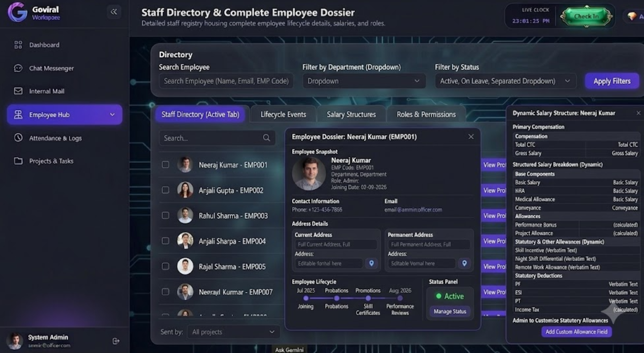Click the Income Tax deduction row
The height and width of the screenshot is (353, 644).
[576, 310]
